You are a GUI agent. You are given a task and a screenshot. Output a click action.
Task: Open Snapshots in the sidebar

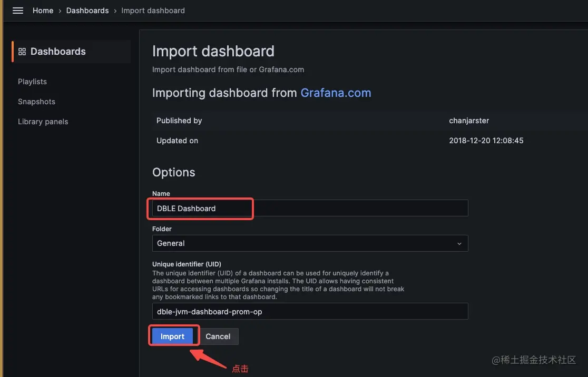[x=36, y=102]
